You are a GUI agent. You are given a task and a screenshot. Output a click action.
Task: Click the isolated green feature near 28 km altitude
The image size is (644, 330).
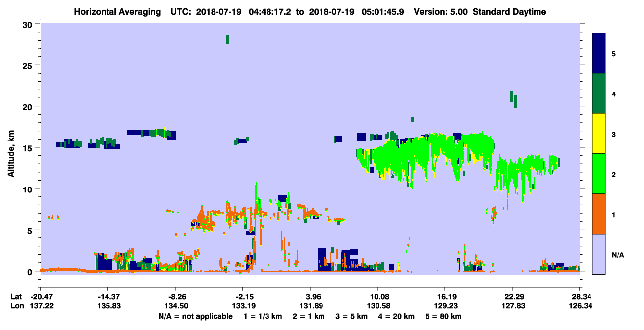pyautogui.click(x=228, y=40)
